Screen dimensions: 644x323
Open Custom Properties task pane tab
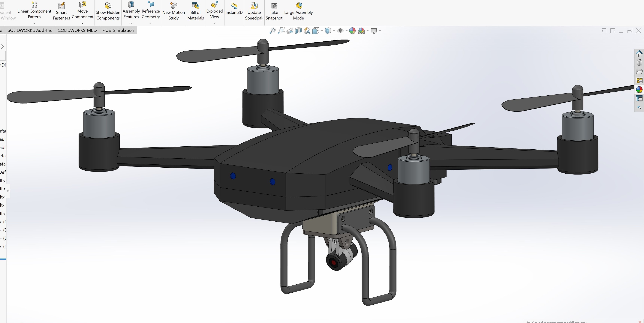(x=639, y=99)
